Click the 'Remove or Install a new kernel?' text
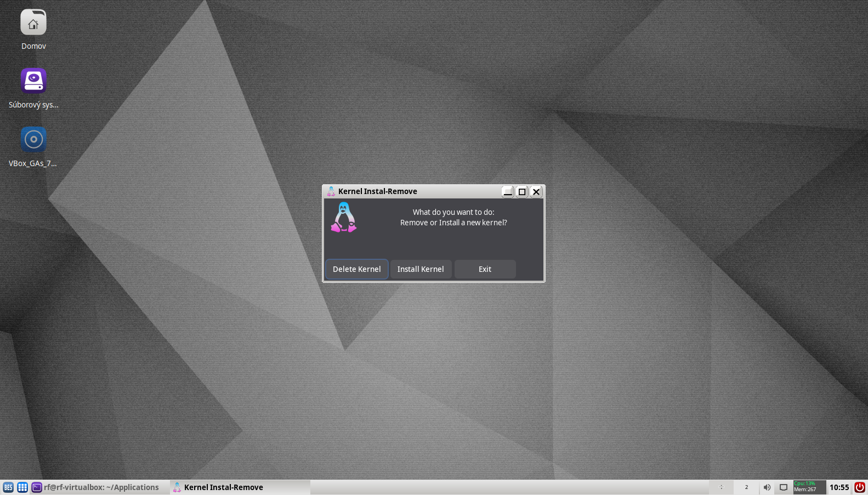The height and width of the screenshot is (495, 868). pos(453,223)
